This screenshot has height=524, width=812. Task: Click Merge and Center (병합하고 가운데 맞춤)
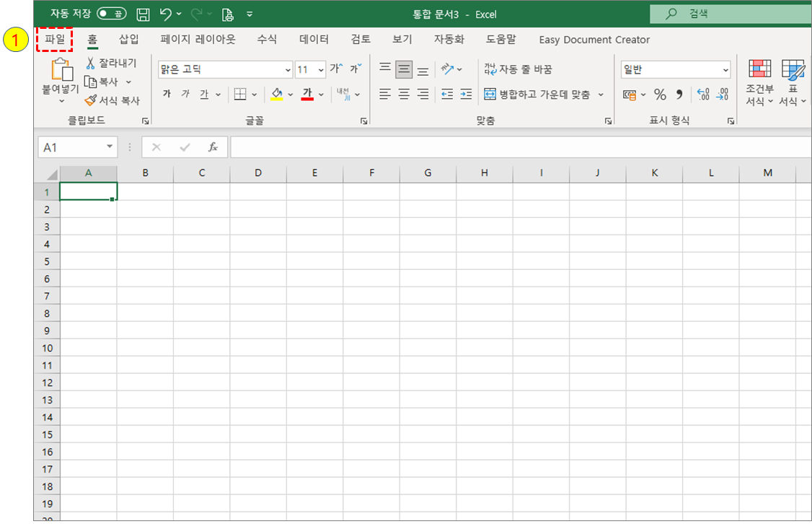(537, 95)
